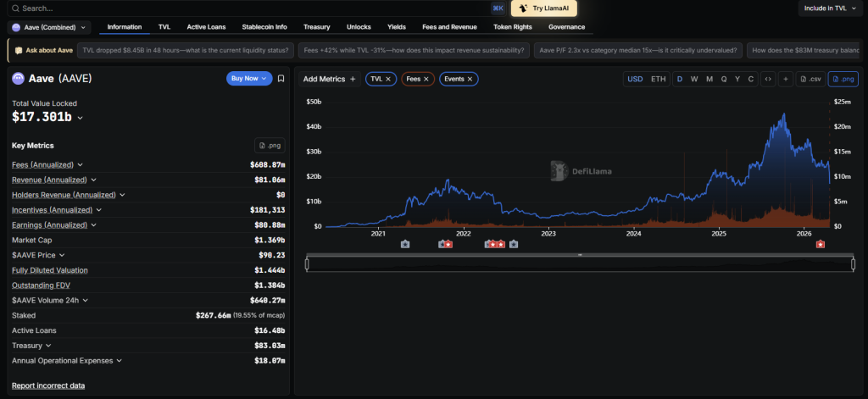Viewport: 868px width, 399px height.
Task: Open the Governance tab
Action: click(x=566, y=27)
